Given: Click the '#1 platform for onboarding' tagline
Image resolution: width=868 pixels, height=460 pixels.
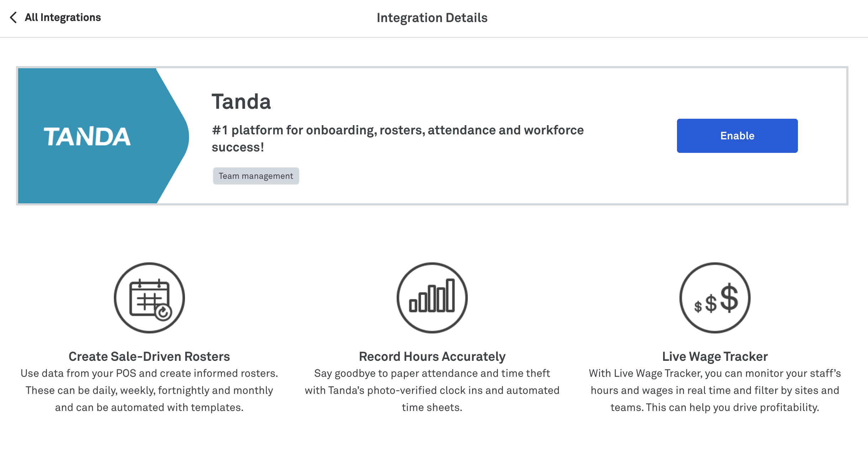Looking at the screenshot, I should pyautogui.click(x=398, y=139).
